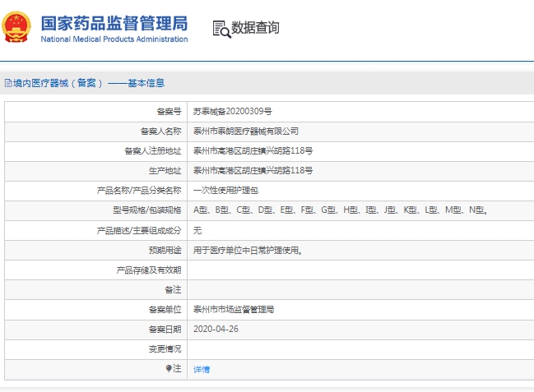
Task: Click the value 无 in description row
Action: coord(197,231)
